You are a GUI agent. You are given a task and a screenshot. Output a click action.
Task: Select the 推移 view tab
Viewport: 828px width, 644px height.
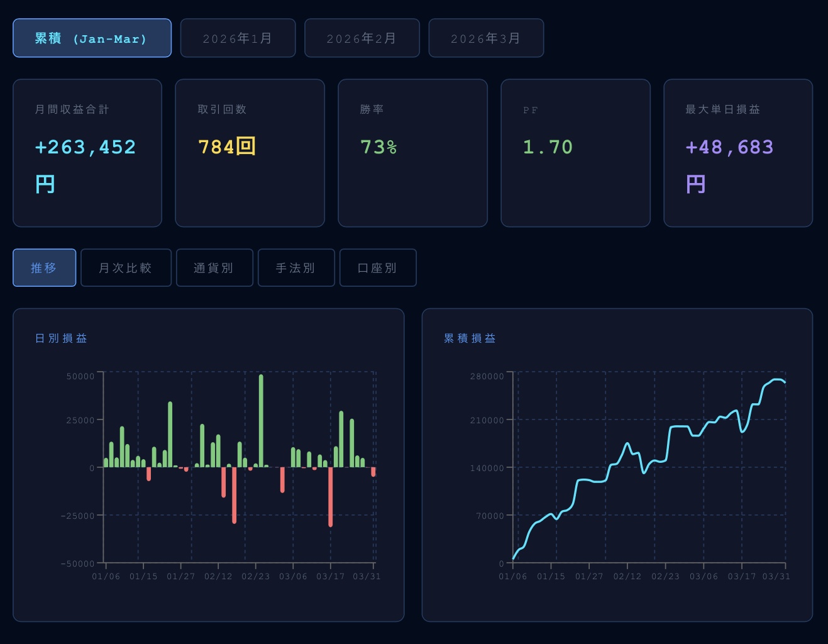[x=44, y=268]
